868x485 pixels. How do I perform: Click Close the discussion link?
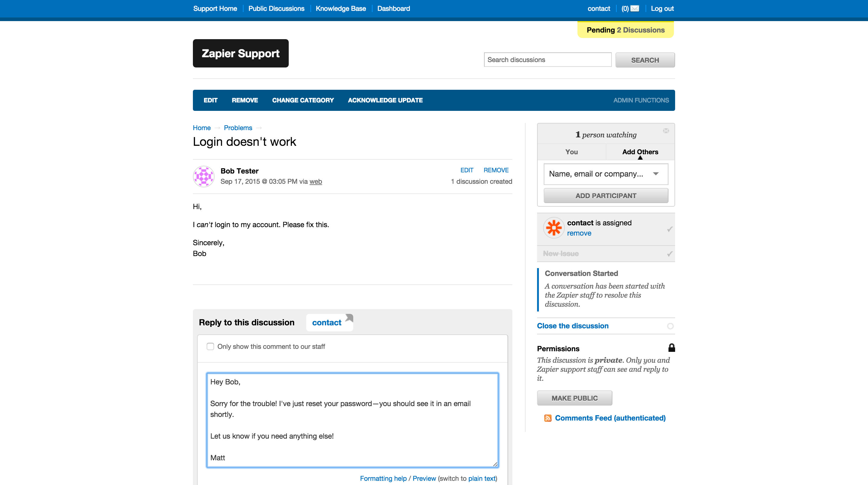point(573,326)
